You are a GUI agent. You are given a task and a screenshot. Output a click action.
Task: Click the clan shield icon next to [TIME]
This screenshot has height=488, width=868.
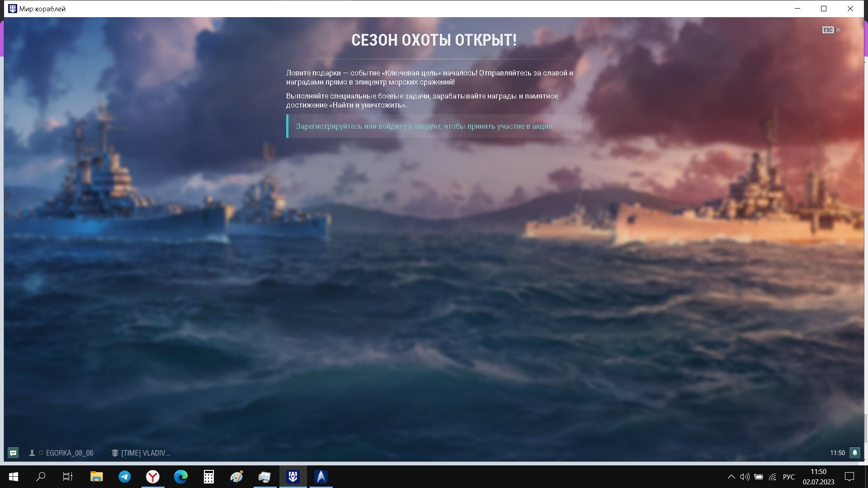(x=115, y=453)
